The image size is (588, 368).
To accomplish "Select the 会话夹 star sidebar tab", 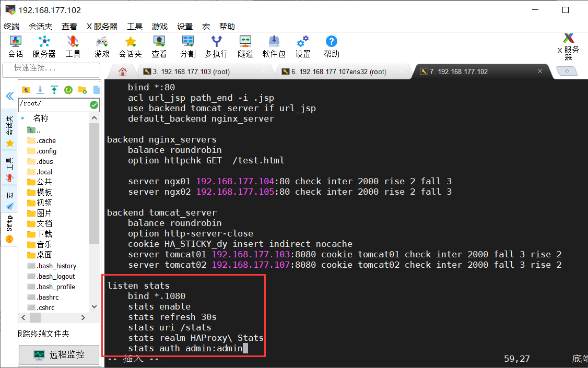I will click(10, 129).
